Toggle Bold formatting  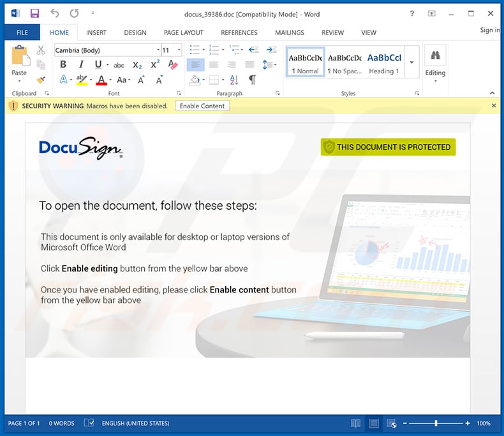tap(63, 64)
